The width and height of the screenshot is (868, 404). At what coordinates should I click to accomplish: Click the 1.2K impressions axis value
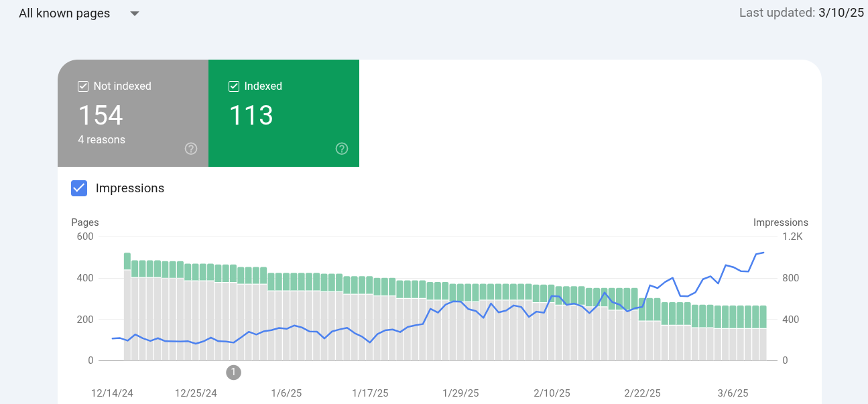pos(792,237)
